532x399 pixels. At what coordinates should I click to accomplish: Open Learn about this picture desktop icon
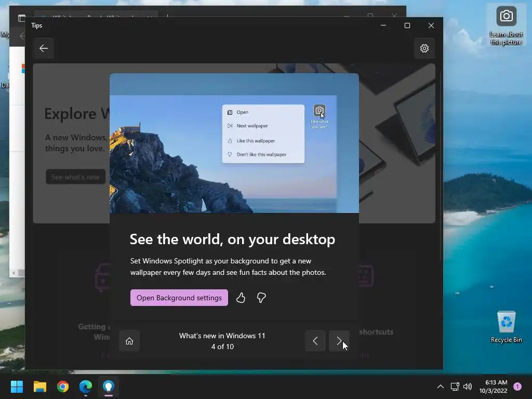[506, 25]
